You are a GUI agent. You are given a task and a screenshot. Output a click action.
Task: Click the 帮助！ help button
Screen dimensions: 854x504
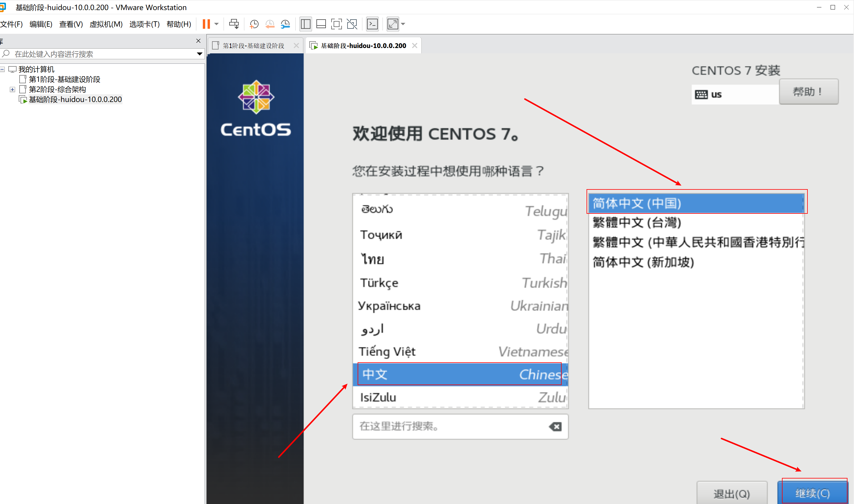pyautogui.click(x=808, y=92)
